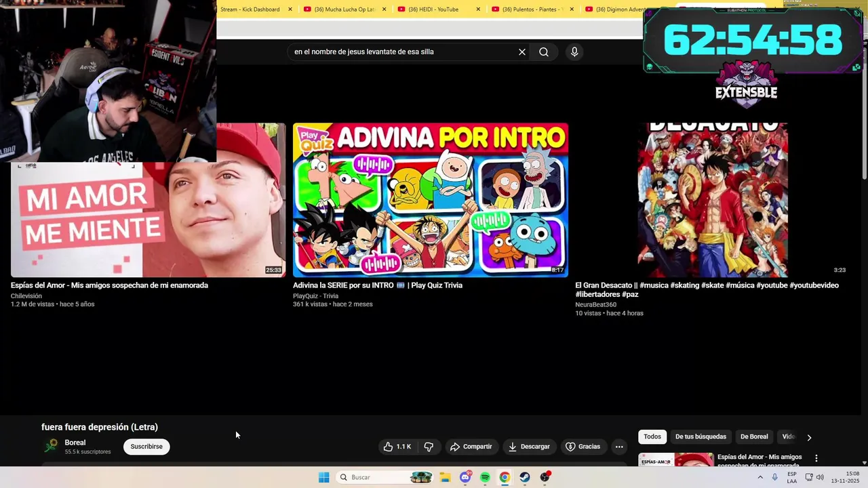Select the De tus búsquedas chip
The width and height of the screenshot is (868, 488).
point(701,436)
